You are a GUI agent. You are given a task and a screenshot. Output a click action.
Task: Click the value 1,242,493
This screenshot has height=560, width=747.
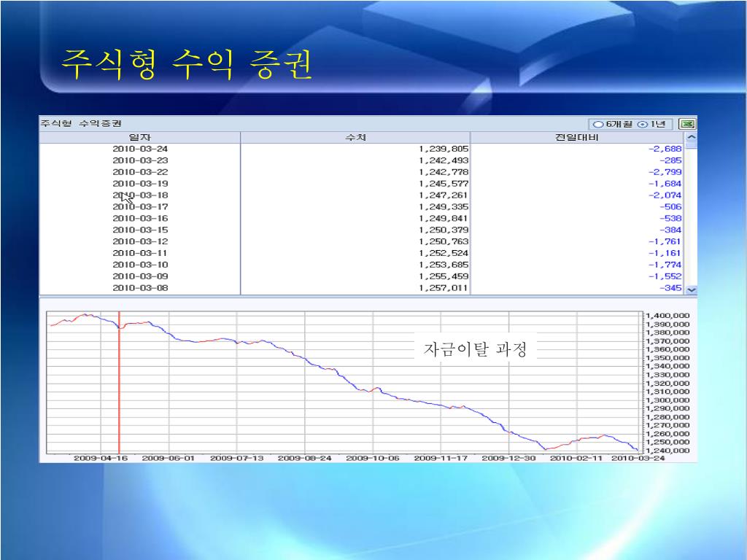tap(444, 160)
